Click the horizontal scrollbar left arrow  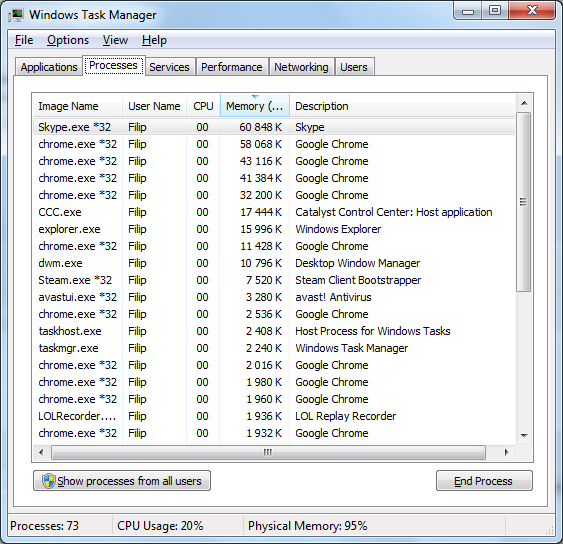tap(41, 452)
